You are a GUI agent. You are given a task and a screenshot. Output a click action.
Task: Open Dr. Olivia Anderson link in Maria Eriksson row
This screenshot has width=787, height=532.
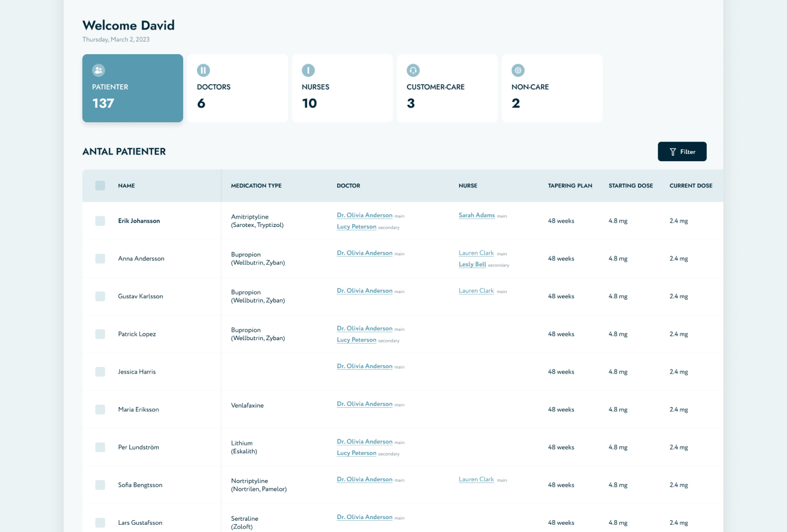(x=364, y=404)
